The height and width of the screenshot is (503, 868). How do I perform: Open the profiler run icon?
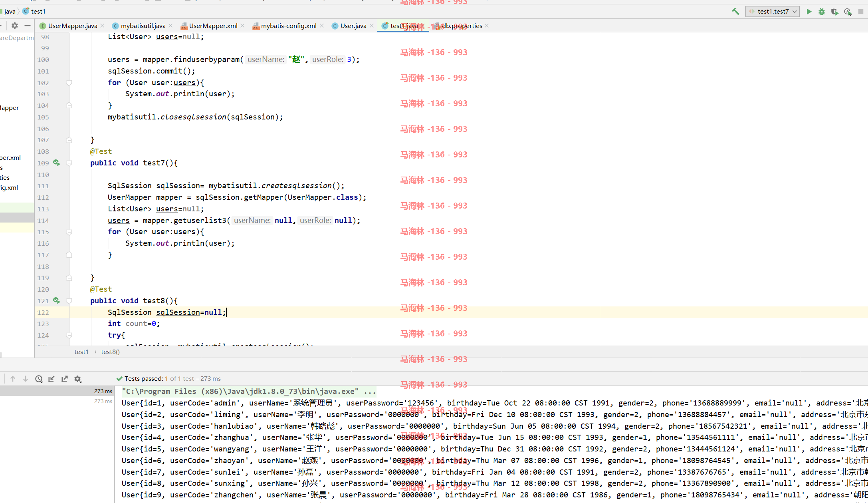pyautogui.click(x=848, y=12)
